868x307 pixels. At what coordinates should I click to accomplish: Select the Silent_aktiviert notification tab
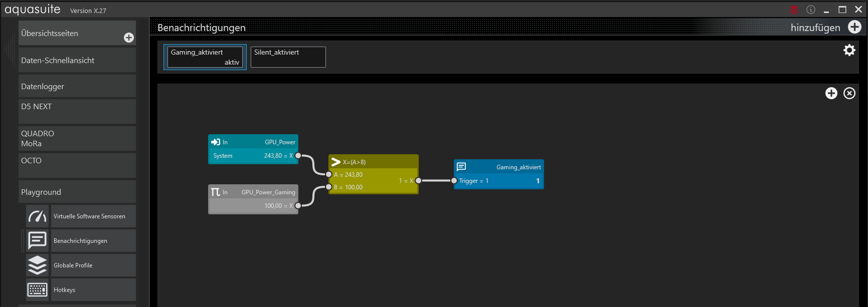[288, 57]
